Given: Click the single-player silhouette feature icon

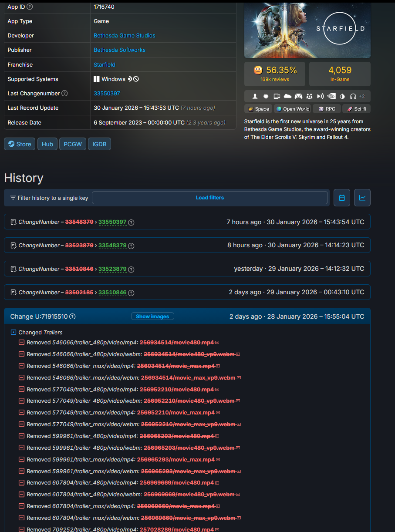Looking at the screenshot, I should (x=255, y=96).
